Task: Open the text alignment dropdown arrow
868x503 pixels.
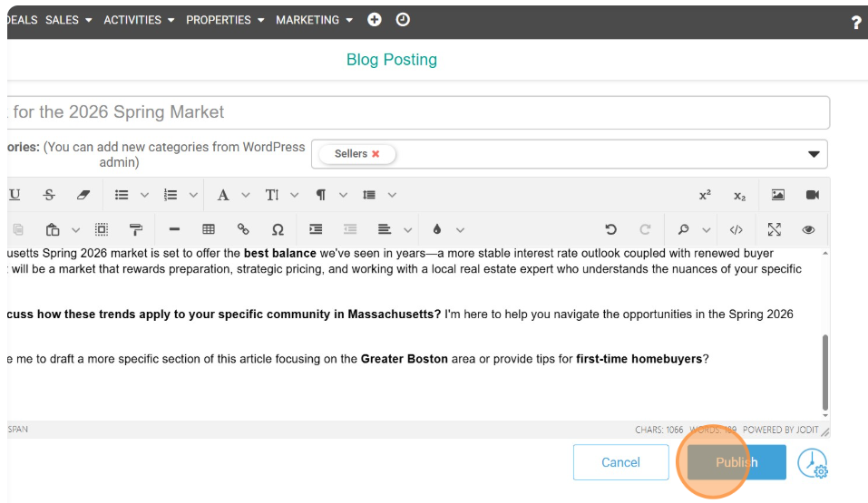Action: [x=408, y=230]
